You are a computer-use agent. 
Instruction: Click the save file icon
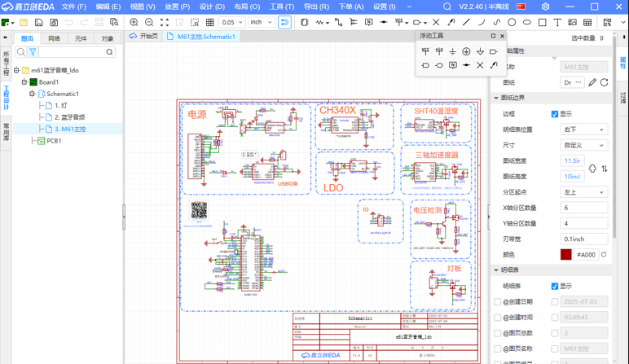[x=38, y=23]
